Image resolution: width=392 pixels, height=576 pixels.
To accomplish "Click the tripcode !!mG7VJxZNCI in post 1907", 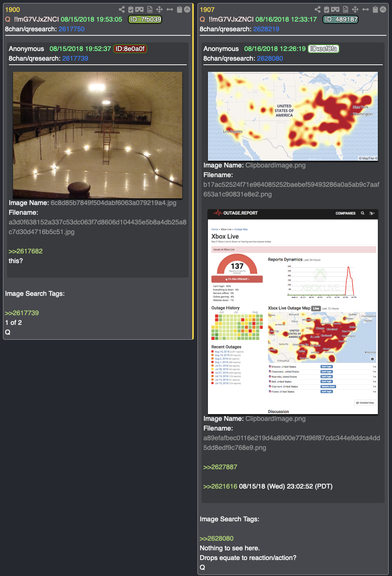I will pos(231,19).
